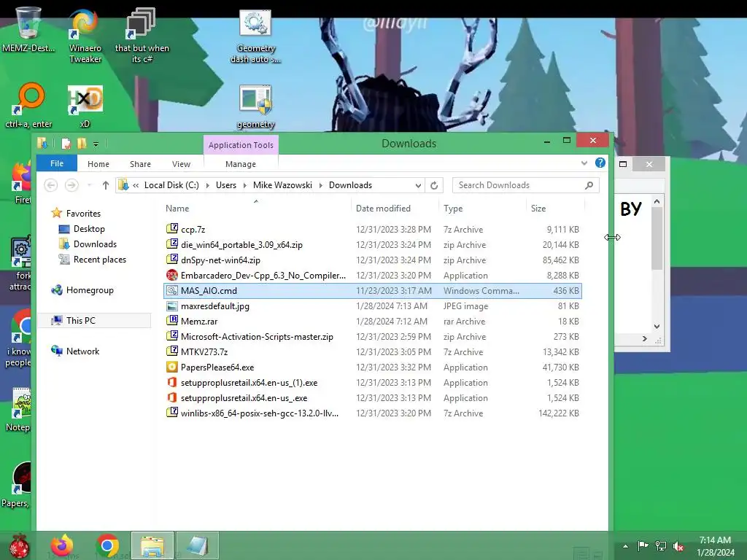Select Downloads in navigation pane
The height and width of the screenshot is (560, 747).
click(95, 244)
